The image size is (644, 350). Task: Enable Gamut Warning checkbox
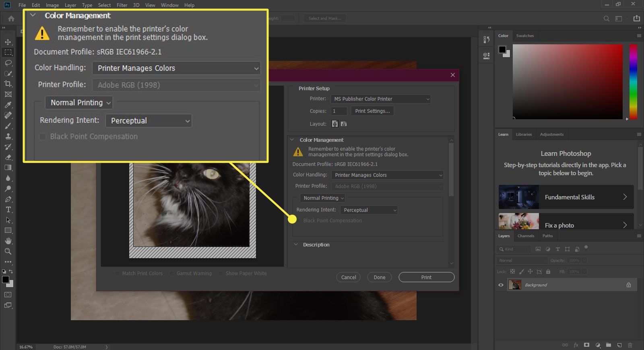point(171,273)
